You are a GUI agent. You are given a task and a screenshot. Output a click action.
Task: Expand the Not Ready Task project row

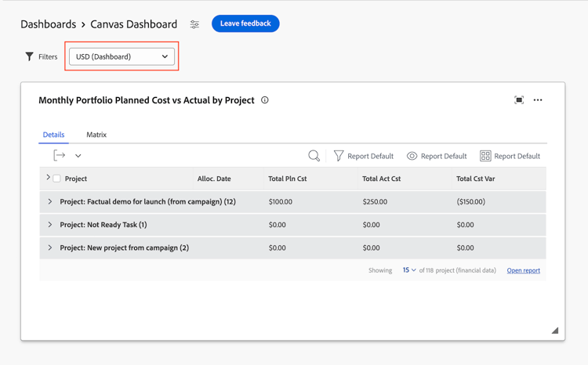tap(50, 225)
